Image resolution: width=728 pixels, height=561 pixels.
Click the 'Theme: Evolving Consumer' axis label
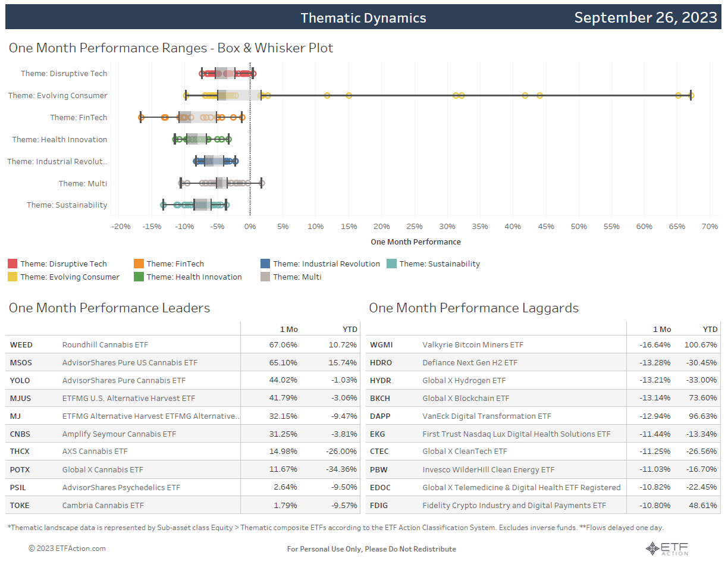pos(58,96)
